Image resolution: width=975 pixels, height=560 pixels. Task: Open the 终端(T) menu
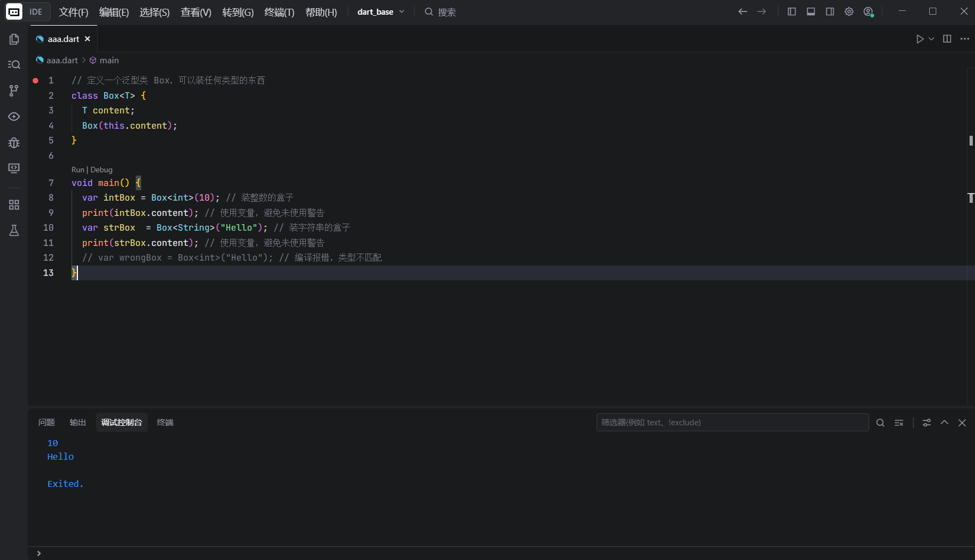[279, 12]
